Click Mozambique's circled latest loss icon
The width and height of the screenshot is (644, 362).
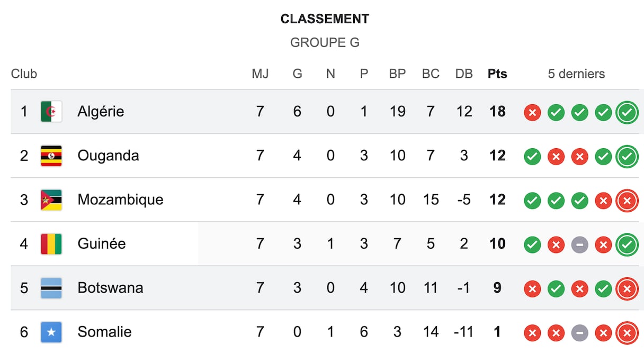(627, 201)
